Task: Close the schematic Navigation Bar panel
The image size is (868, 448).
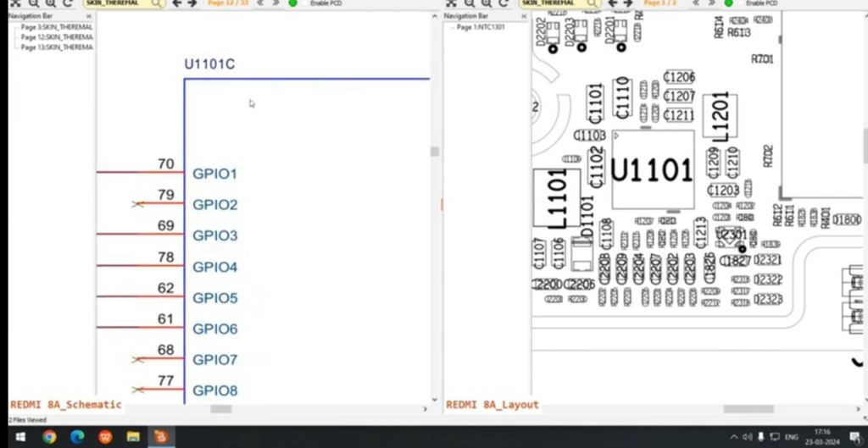Action: [x=89, y=16]
